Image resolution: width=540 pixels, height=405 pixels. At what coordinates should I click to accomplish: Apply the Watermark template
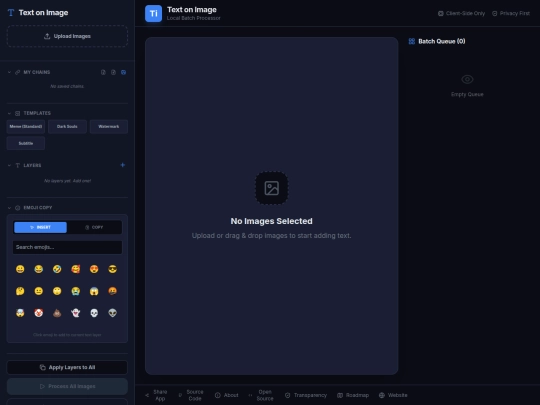coord(109,126)
